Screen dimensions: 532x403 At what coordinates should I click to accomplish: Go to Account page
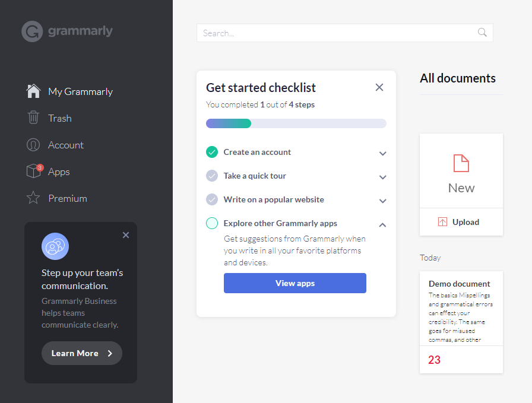tap(65, 145)
